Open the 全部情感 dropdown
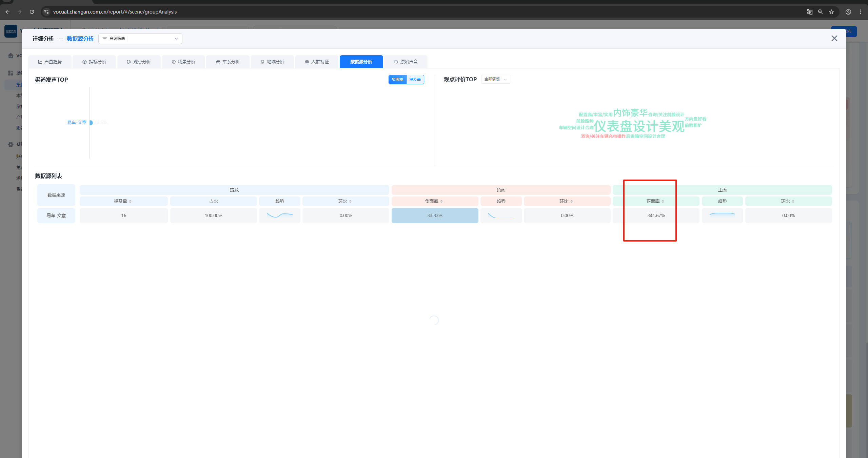This screenshot has height=458, width=868. 495,79
